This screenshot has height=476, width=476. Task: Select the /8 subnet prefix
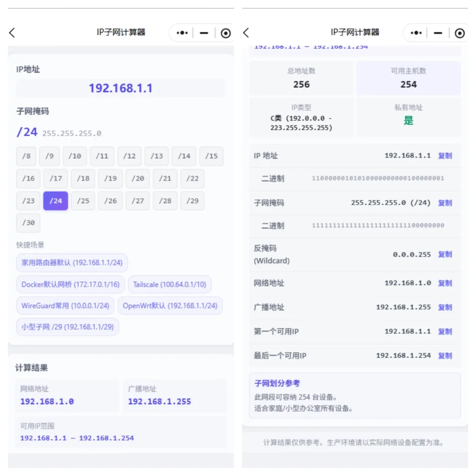point(26,156)
